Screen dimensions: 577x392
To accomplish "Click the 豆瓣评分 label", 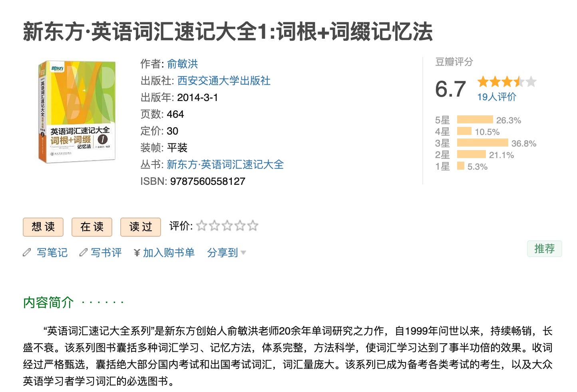I will point(454,61).
